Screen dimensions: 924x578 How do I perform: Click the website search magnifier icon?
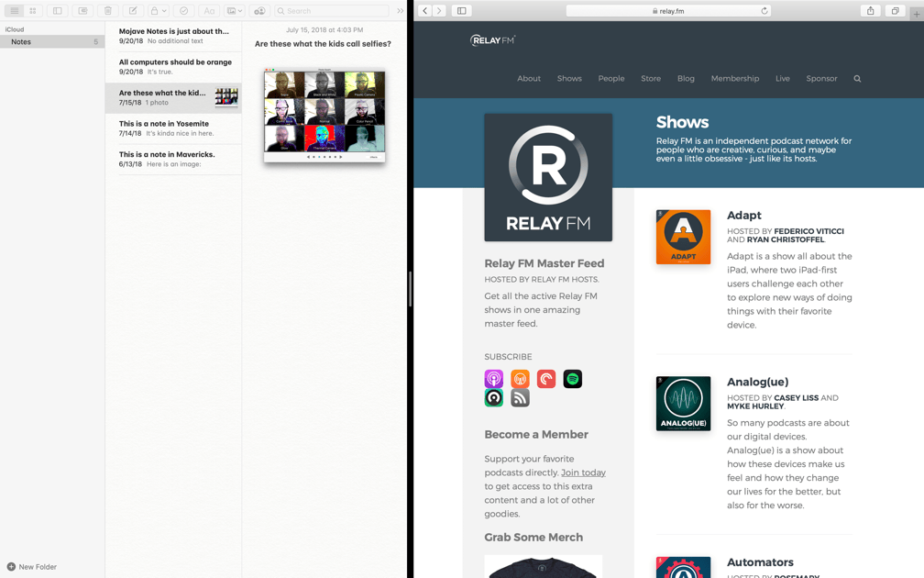point(857,79)
